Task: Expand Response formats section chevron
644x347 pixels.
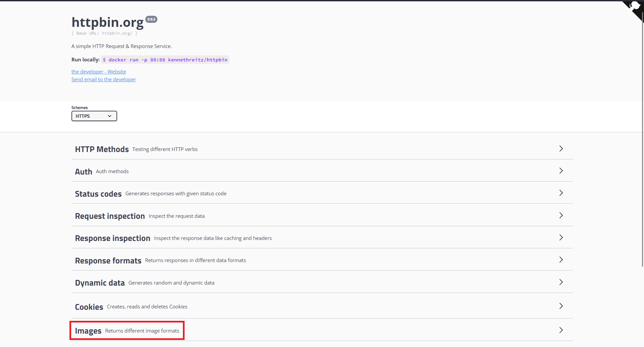Action: pyautogui.click(x=561, y=260)
